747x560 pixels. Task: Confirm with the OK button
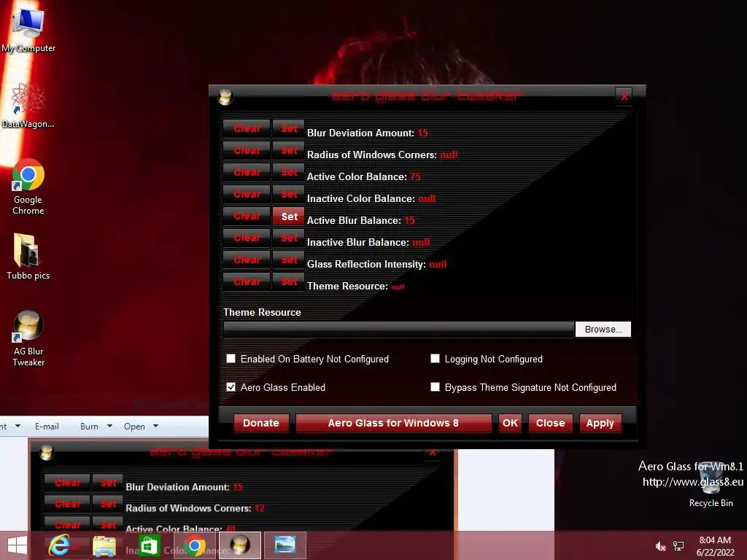[510, 423]
